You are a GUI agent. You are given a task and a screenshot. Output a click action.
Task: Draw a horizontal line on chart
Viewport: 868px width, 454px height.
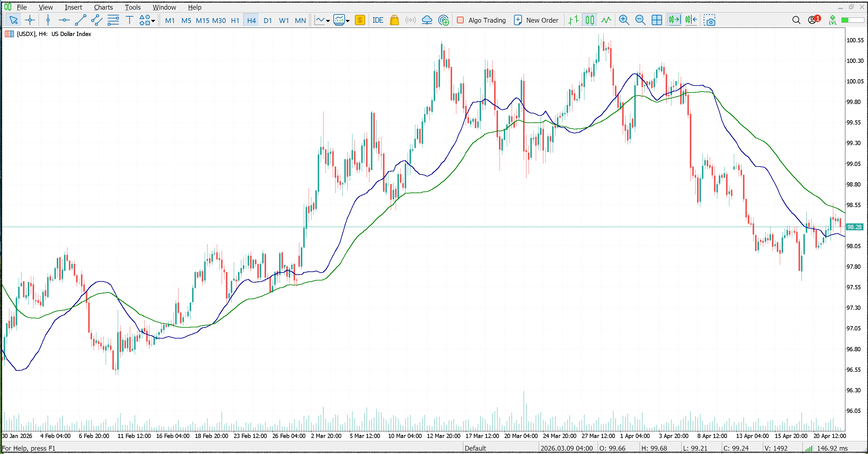point(64,20)
